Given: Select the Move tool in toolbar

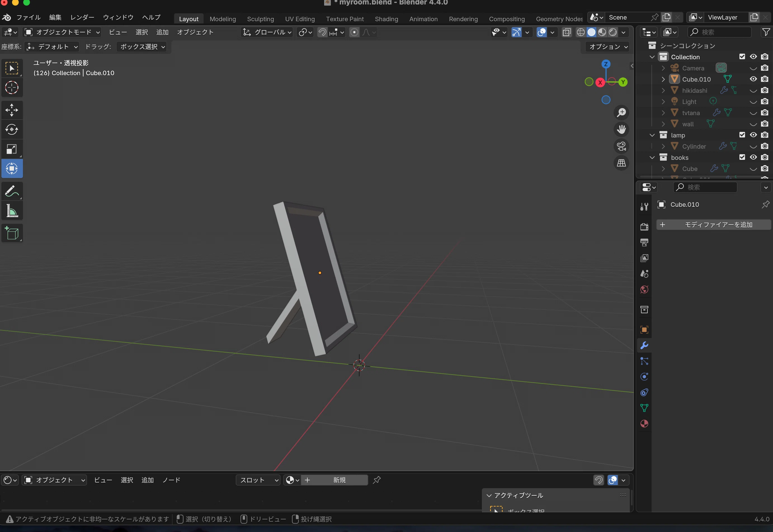Looking at the screenshot, I should pyautogui.click(x=12, y=110).
